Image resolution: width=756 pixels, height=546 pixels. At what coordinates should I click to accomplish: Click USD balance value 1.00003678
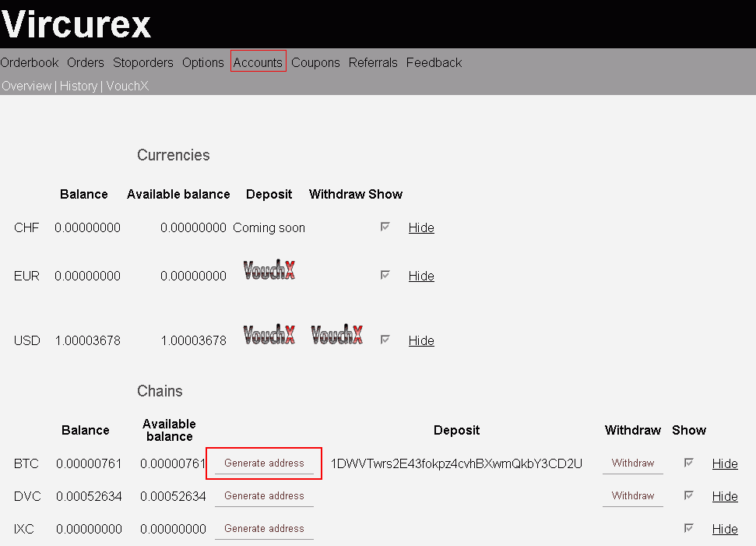88,340
